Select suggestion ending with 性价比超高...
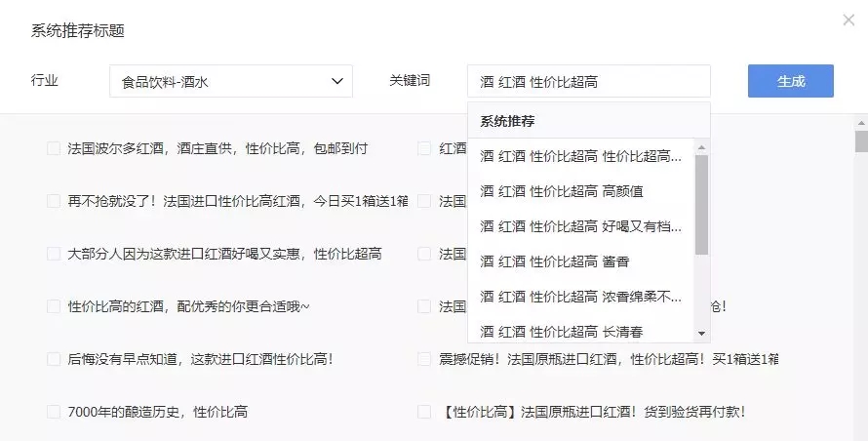Screen dimensions: 868x441 580,156
